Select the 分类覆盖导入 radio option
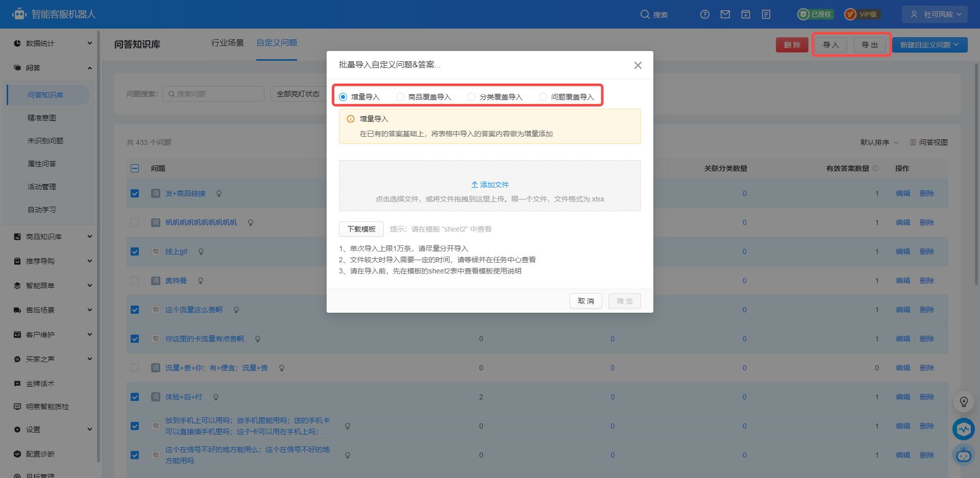The image size is (980, 478). [472, 97]
